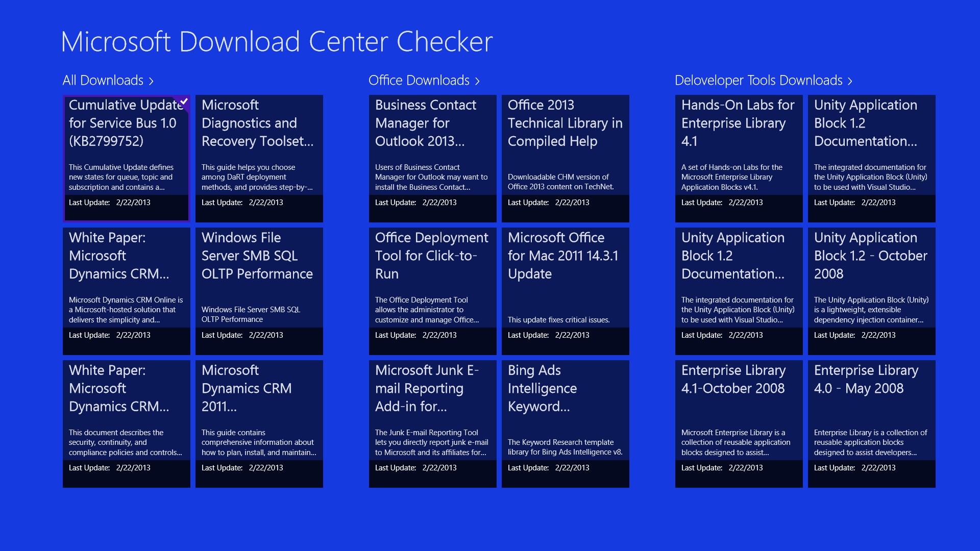Open the Microsoft Office for Mac 2011 Update tile
Image resolution: width=980 pixels, height=551 pixels.
click(x=565, y=291)
